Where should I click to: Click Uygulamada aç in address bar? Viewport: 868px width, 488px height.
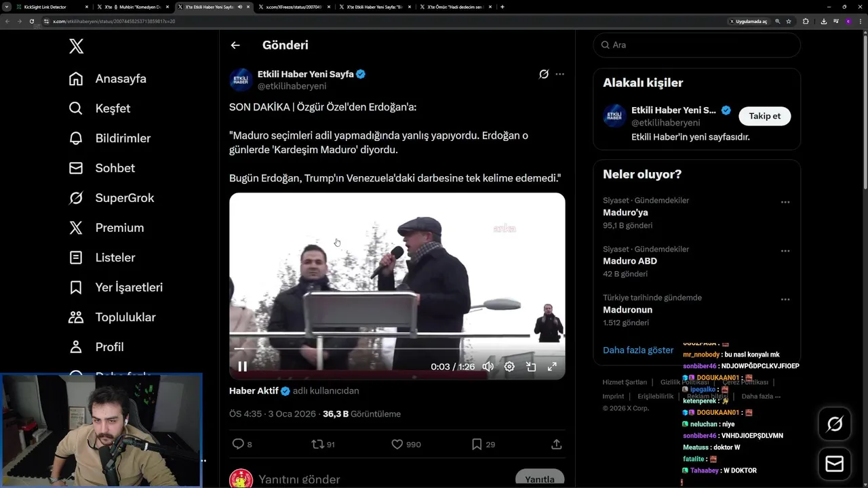(749, 21)
